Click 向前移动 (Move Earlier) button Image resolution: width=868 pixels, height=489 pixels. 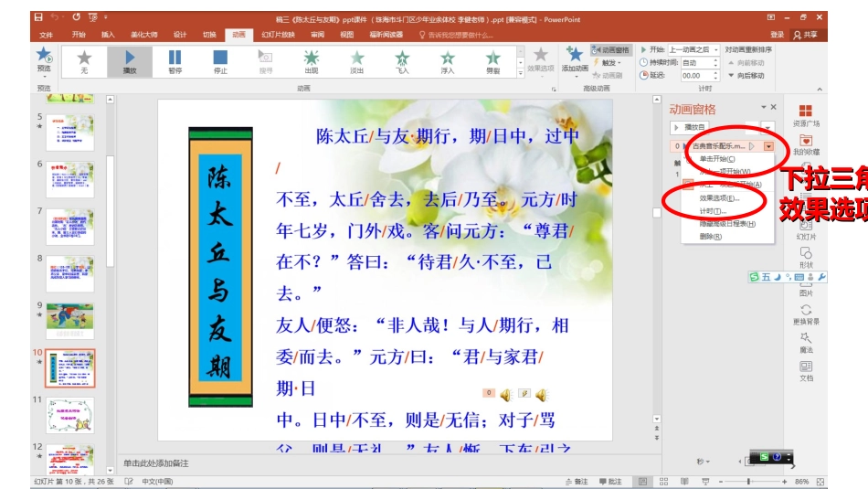[x=746, y=62]
